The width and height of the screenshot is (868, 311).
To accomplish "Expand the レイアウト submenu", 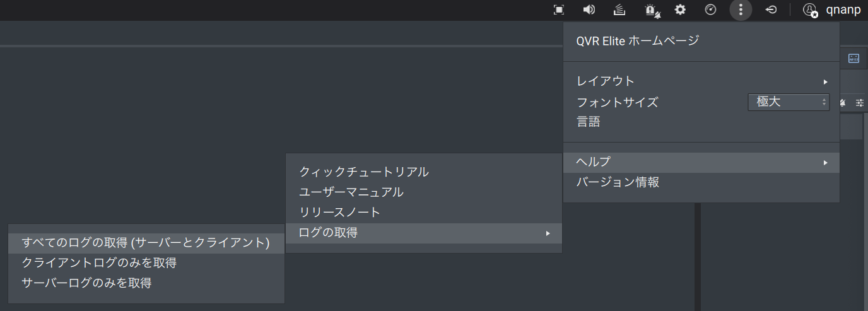I will 701,81.
